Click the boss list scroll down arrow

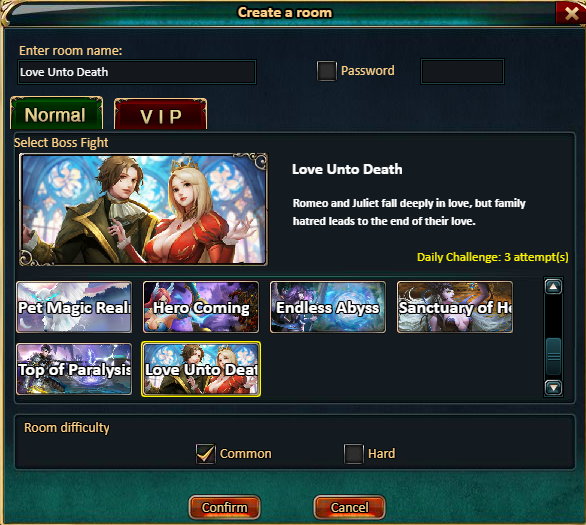point(553,387)
